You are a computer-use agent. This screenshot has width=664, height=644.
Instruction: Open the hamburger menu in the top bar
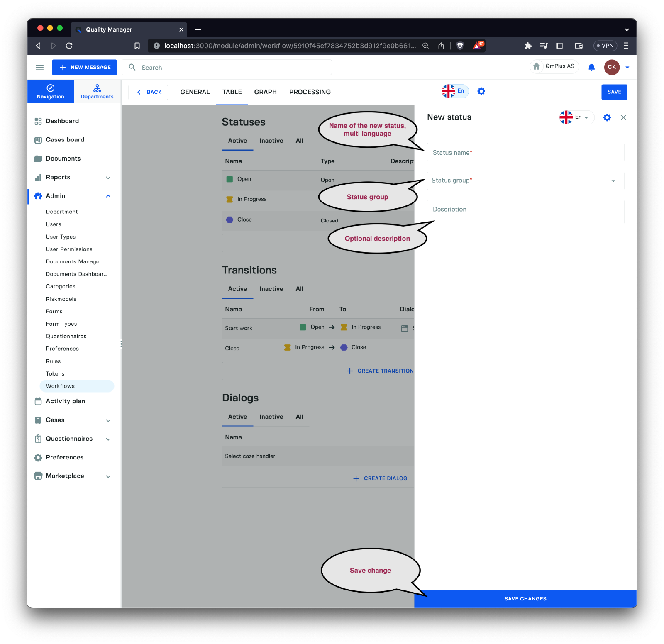(x=40, y=67)
